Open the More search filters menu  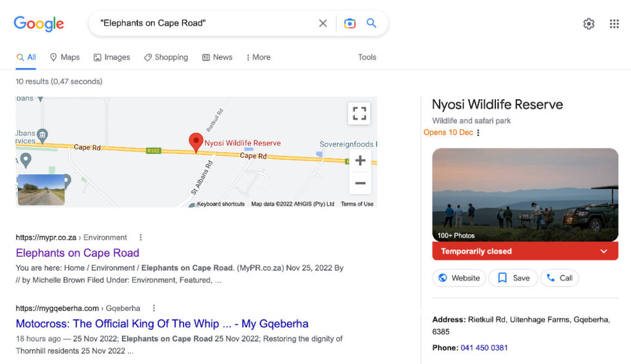258,57
